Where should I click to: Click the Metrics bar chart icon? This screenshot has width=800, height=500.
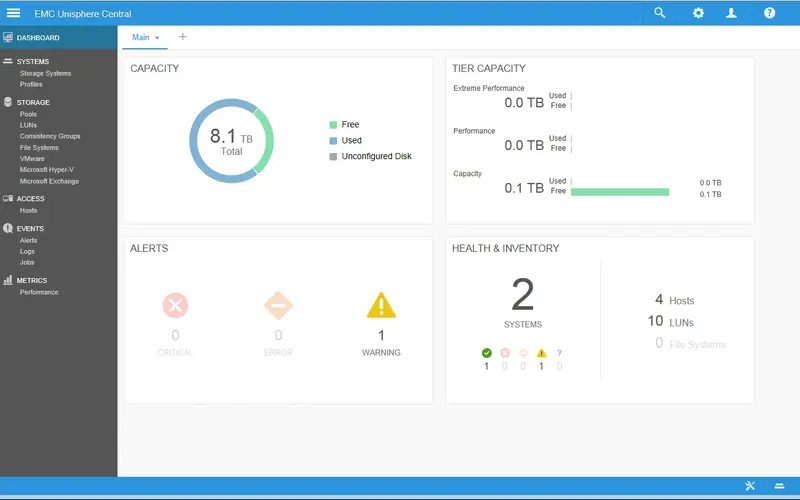click(8, 280)
